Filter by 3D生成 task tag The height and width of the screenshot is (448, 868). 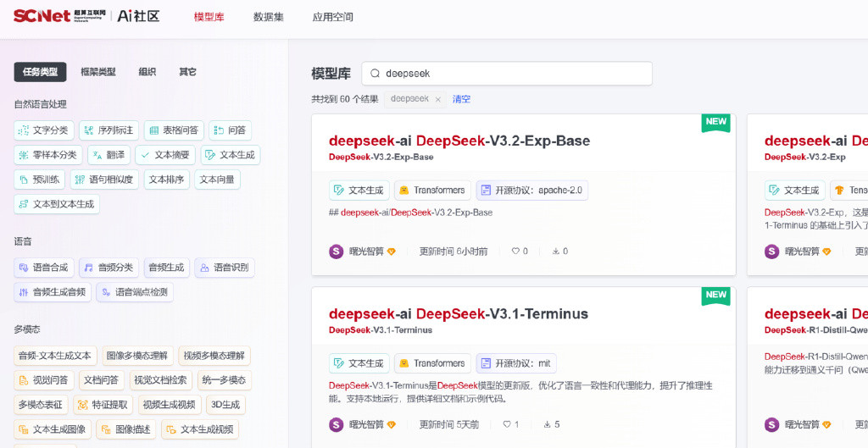225,404
